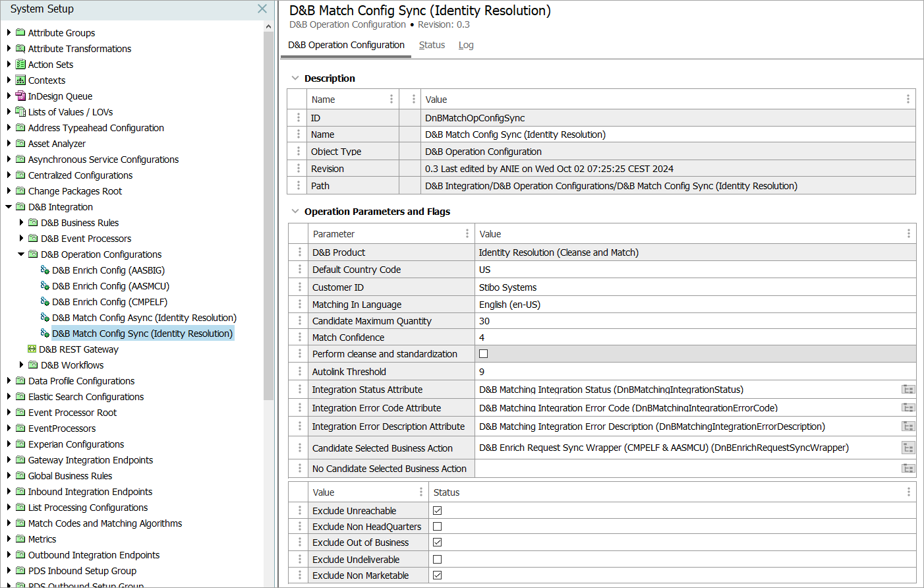Select D&B Match Config Async (Identity Resolution)

pyautogui.click(x=144, y=318)
